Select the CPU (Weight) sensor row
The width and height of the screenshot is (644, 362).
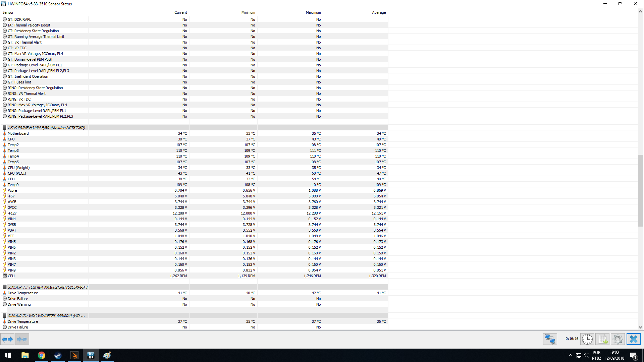point(195,168)
